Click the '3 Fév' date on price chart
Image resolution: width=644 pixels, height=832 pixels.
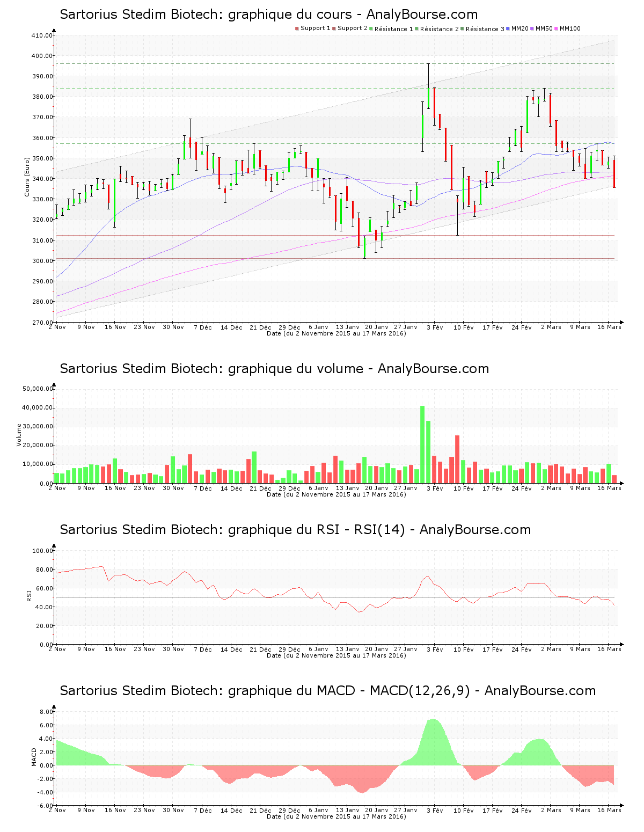pos(435,327)
